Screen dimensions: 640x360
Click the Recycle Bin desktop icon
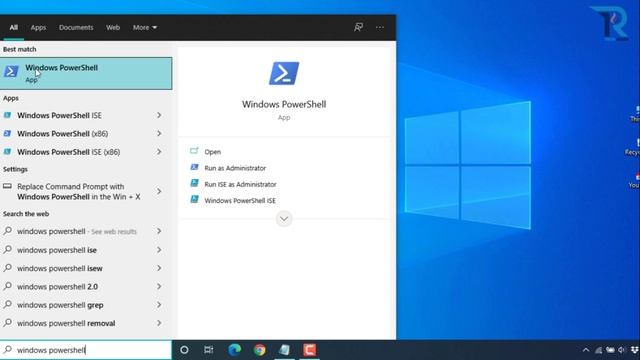click(x=634, y=147)
